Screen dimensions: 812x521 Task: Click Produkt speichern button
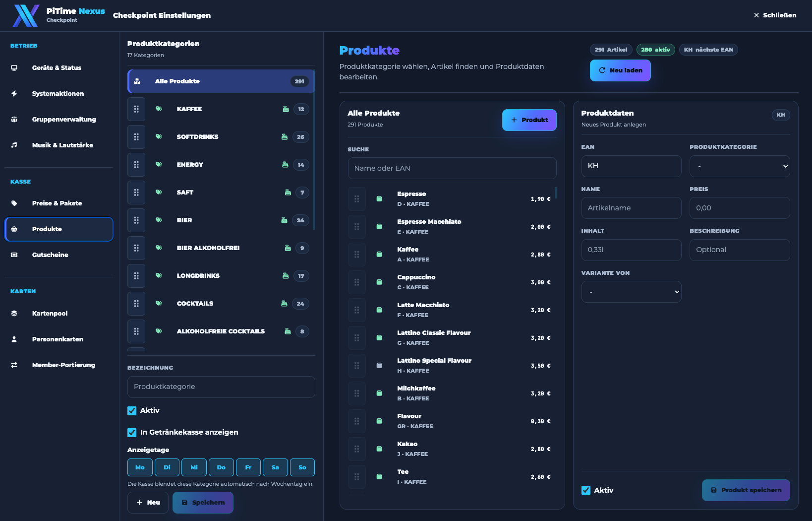pyautogui.click(x=746, y=490)
